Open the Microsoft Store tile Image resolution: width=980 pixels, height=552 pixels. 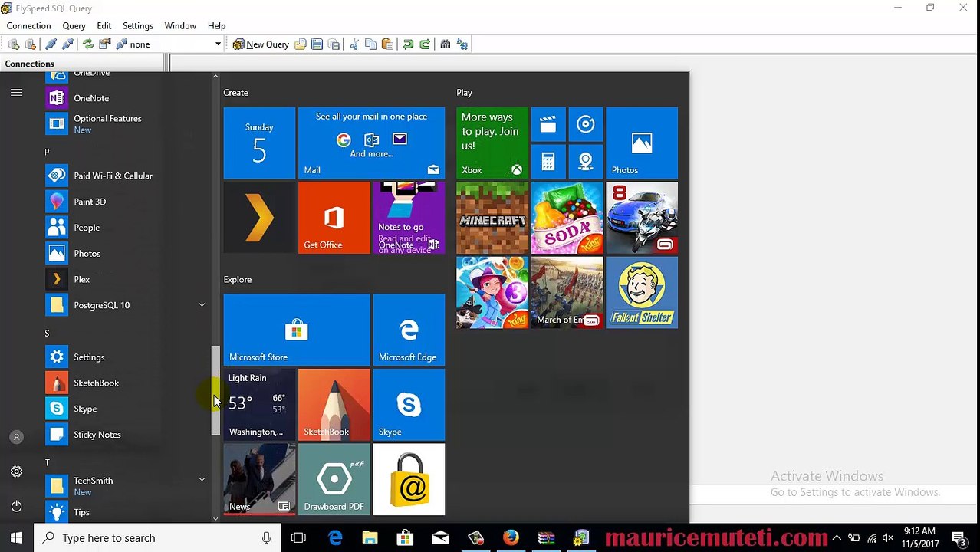point(297,330)
